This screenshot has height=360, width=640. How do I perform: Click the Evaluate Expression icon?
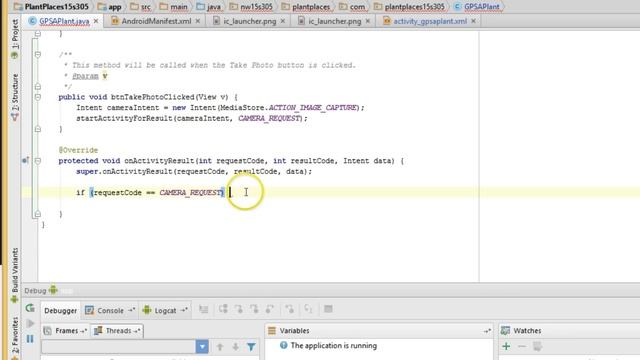click(x=328, y=309)
